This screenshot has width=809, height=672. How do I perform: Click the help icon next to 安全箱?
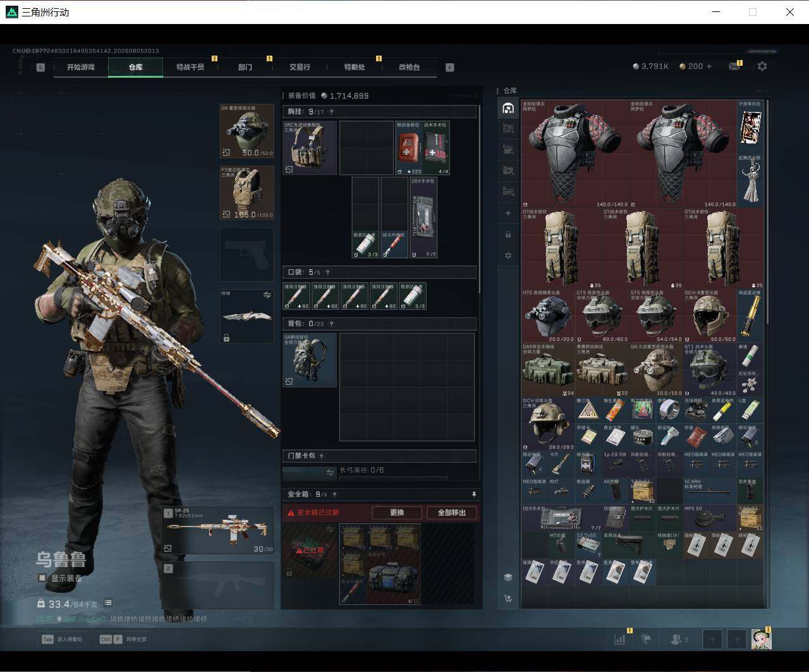[x=334, y=494]
